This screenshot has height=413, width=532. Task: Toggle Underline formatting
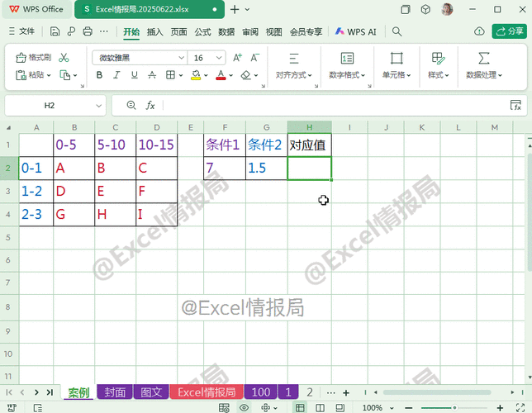tap(135, 75)
